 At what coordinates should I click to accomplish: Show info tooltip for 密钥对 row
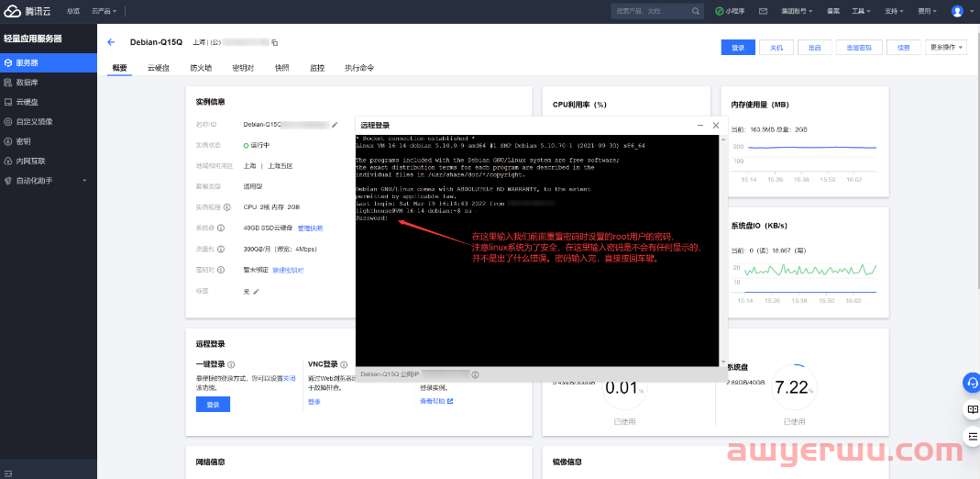[x=221, y=270]
